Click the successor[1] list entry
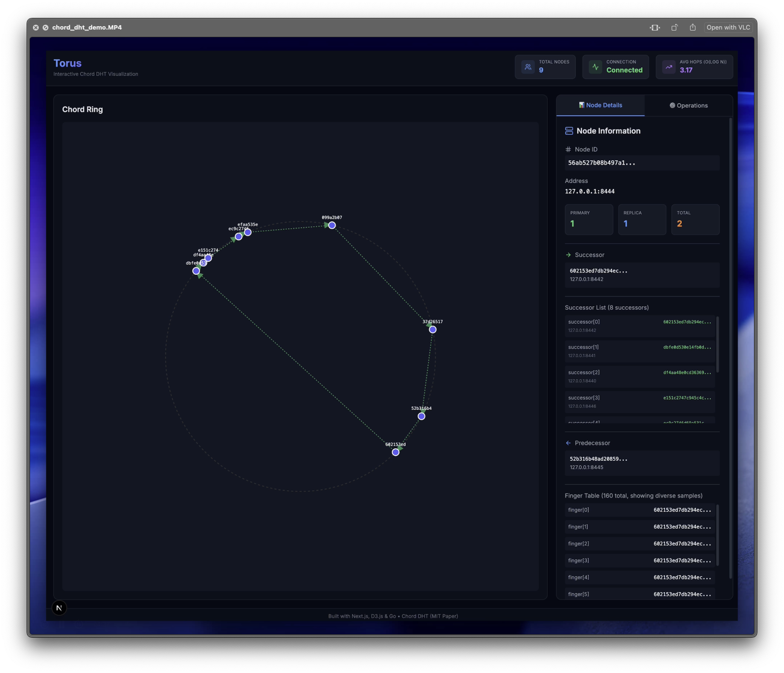Image resolution: width=784 pixels, height=673 pixels. click(639, 351)
